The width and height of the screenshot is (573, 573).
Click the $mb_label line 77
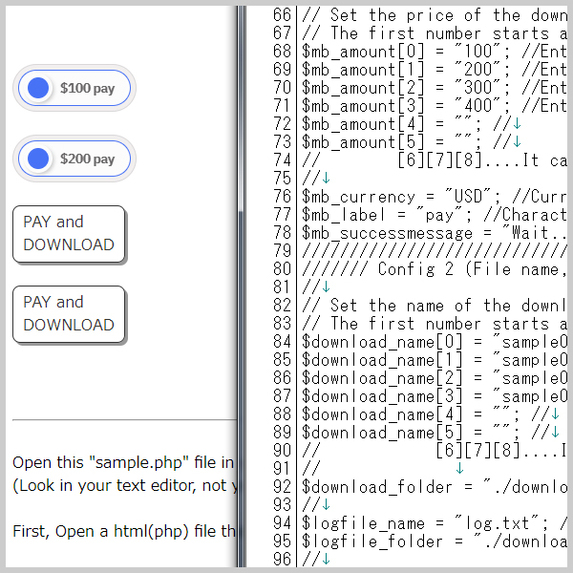[x=434, y=215]
